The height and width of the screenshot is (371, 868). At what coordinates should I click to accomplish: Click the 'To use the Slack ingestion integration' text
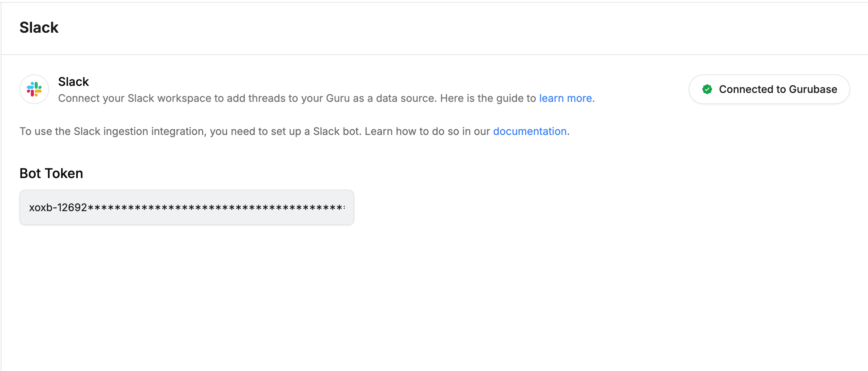point(294,131)
